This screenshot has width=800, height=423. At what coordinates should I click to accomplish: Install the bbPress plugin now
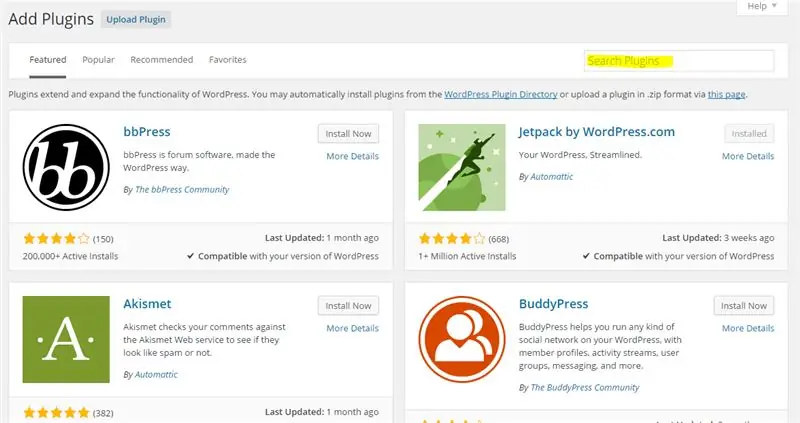(x=348, y=134)
